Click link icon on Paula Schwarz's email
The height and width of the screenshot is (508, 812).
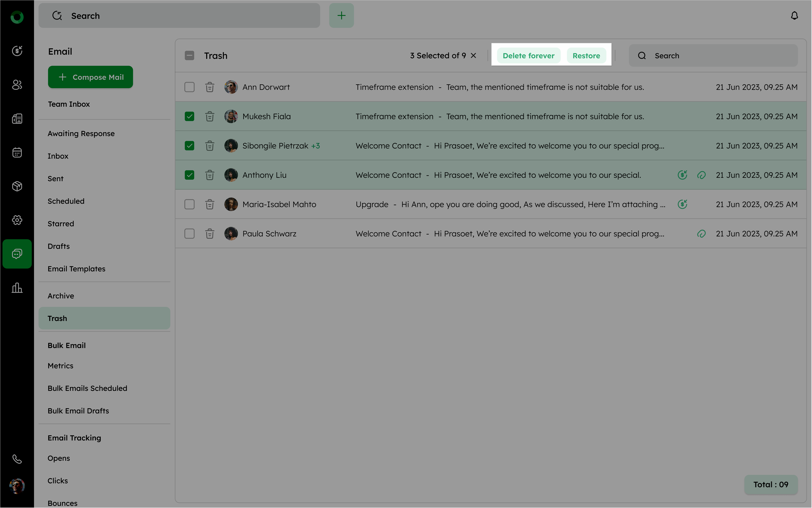(701, 234)
